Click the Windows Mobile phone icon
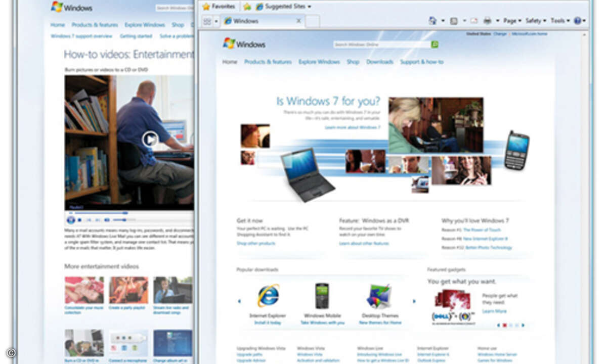The height and width of the screenshot is (364, 607). tap(322, 296)
